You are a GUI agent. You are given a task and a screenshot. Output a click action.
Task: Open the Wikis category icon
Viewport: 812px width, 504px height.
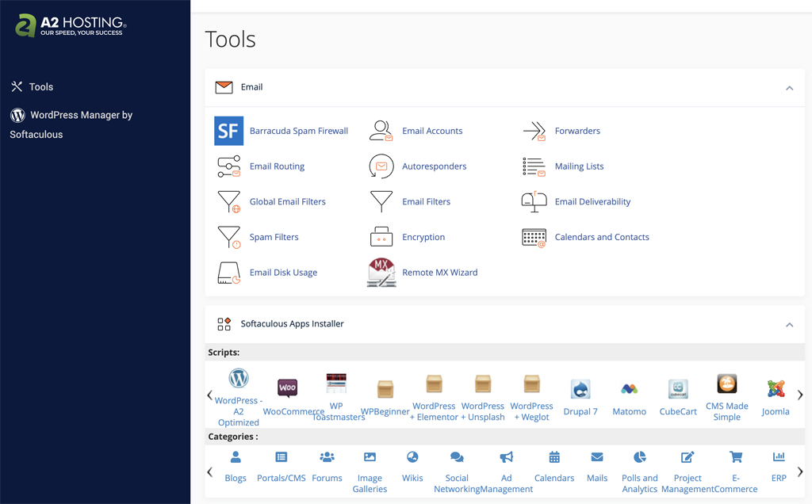(412, 457)
